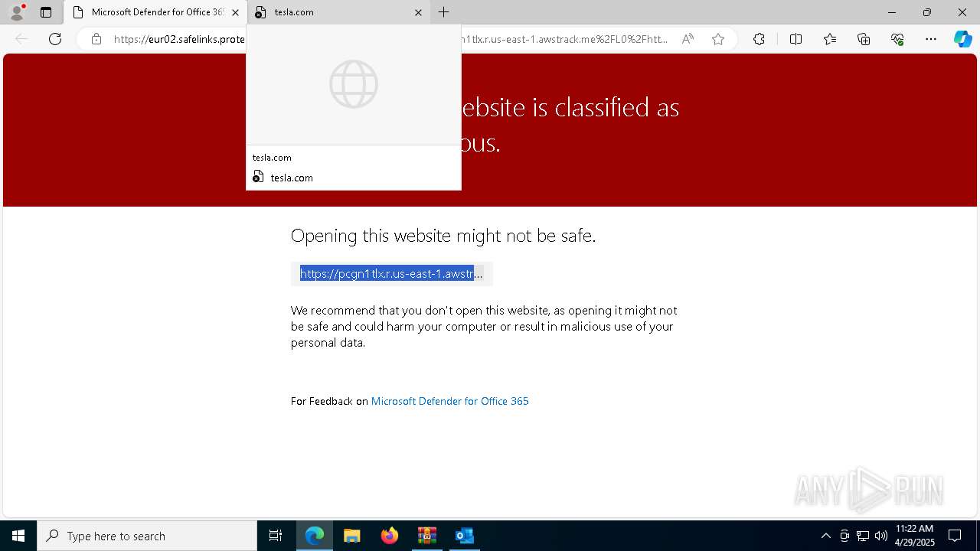Minimize the Edge window
Screen dimensions: 980x551
pyautogui.click(x=892, y=12)
